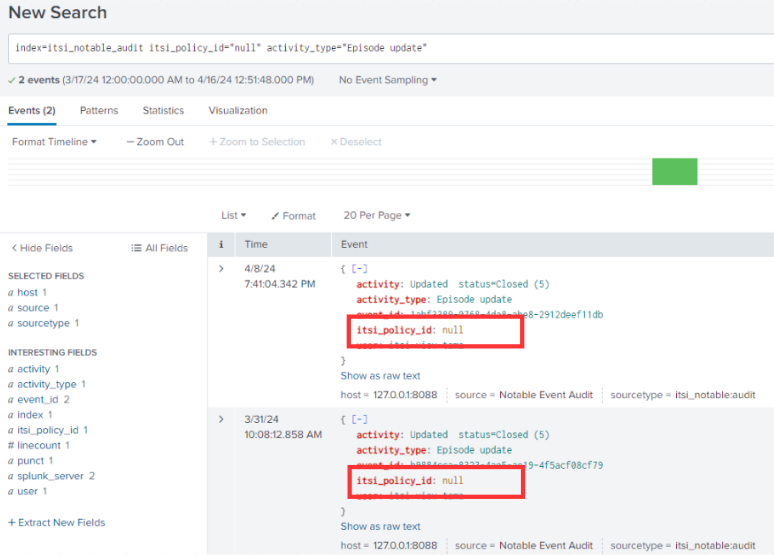The height and width of the screenshot is (555, 774).
Task: Open the Visualization tab
Action: [237, 111]
